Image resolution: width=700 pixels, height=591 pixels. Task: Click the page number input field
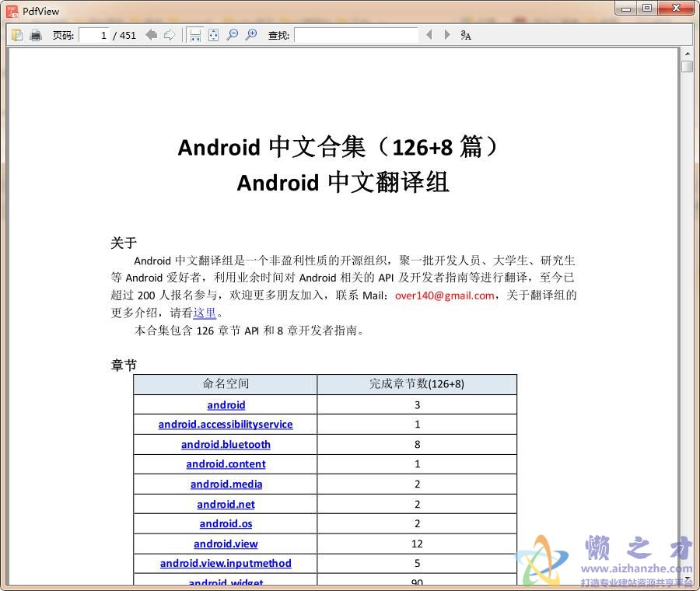tap(94, 35)
